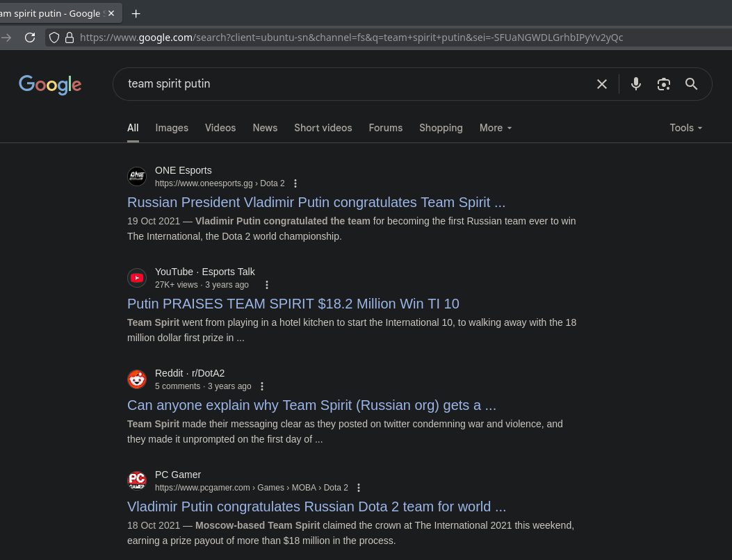Reload the current page
The height and width of the screenshot is (560, 732).
click(x=30, y=38)
